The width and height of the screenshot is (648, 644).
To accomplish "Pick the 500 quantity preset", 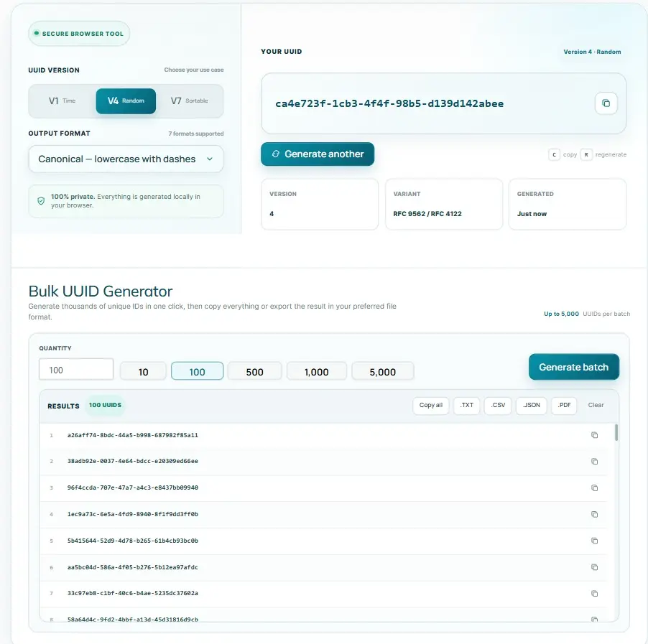I will coord(254,372).
